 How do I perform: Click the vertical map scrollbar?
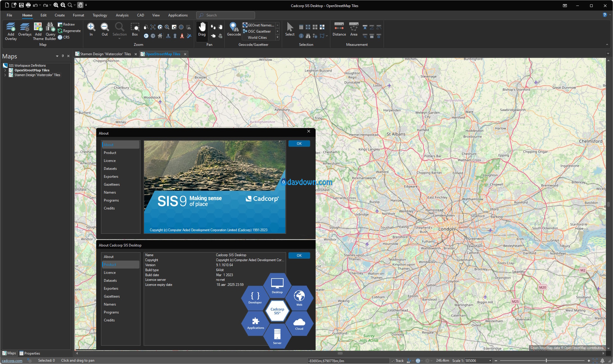[x=608, y=204]
